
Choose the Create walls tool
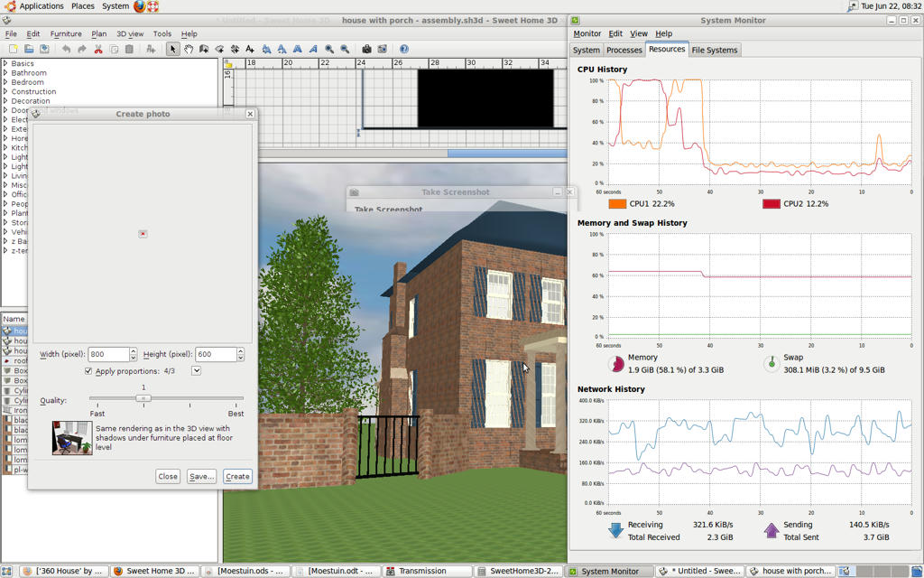(204, 49)
